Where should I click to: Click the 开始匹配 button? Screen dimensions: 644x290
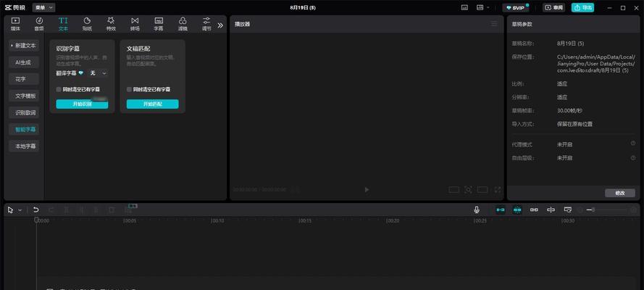click(x=152, y=104)
